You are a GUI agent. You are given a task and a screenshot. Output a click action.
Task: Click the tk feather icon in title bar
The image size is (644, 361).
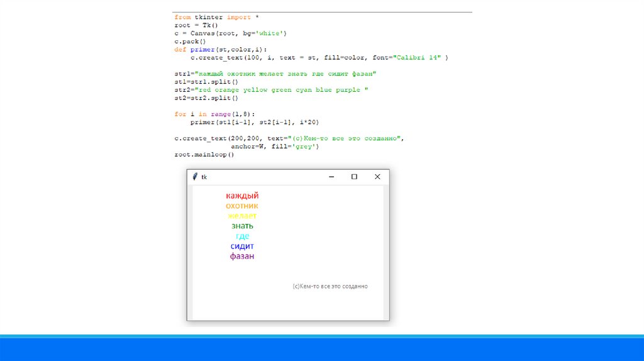195,177
